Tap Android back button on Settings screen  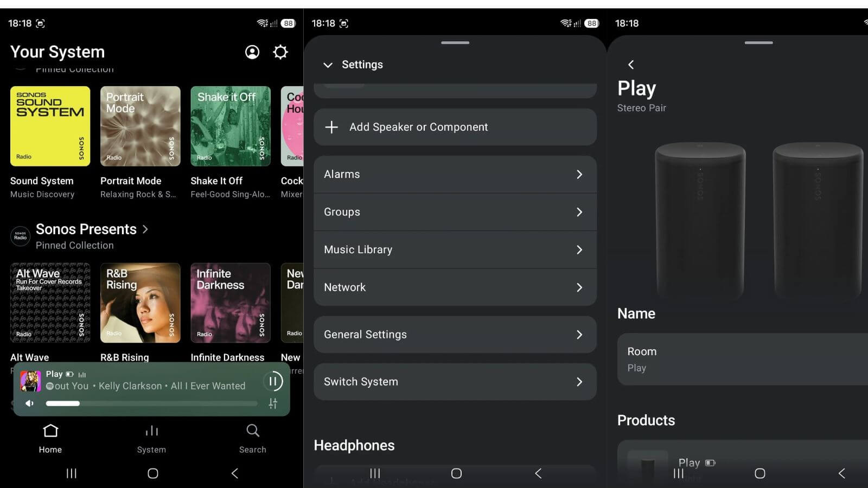point(538,473)
